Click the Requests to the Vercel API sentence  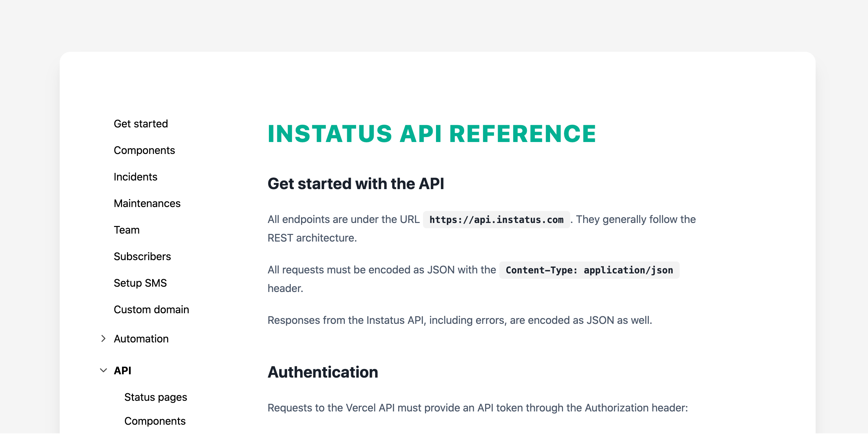coord(477,408)
